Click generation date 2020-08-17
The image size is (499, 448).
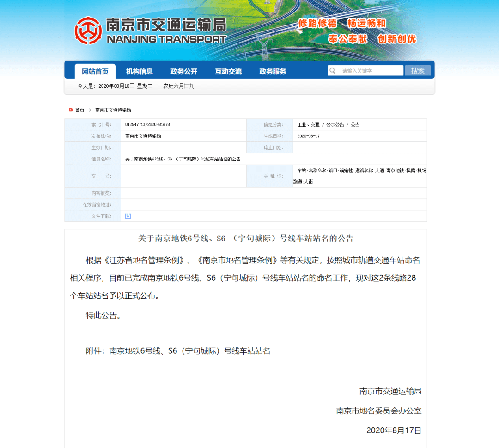tap(308, 136)
